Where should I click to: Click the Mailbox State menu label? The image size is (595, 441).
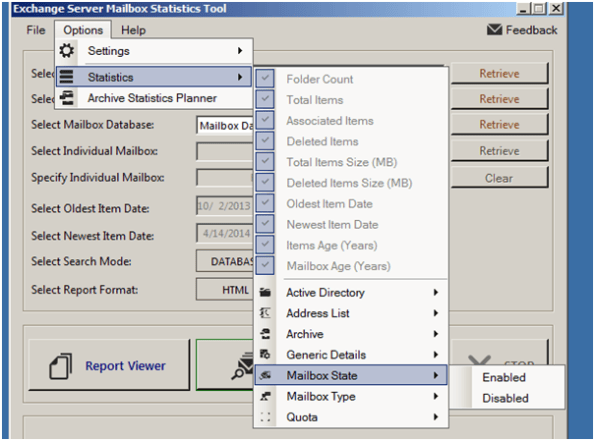pos(322,375)
